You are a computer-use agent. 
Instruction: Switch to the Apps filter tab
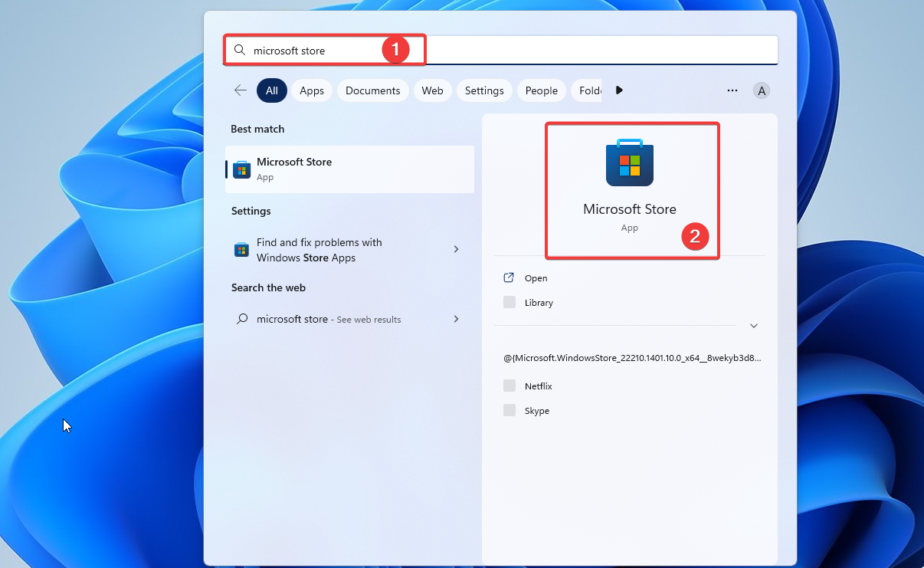312,90
